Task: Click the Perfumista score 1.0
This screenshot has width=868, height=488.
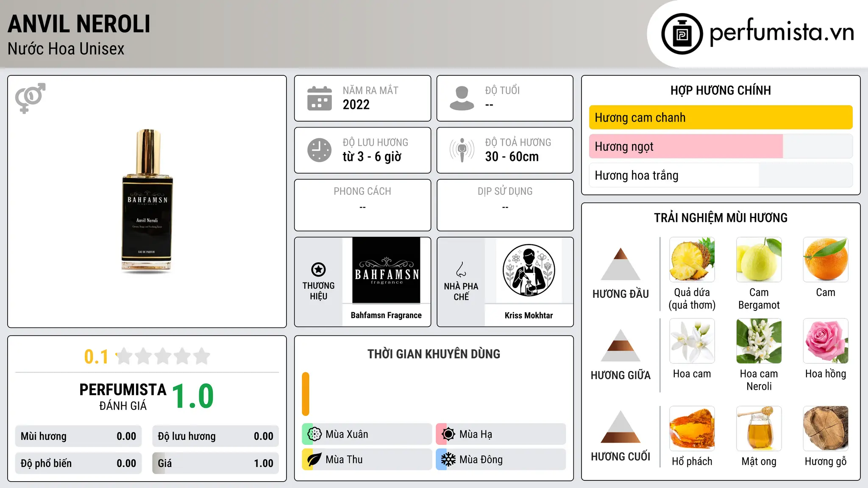Action: click(193, 396)
